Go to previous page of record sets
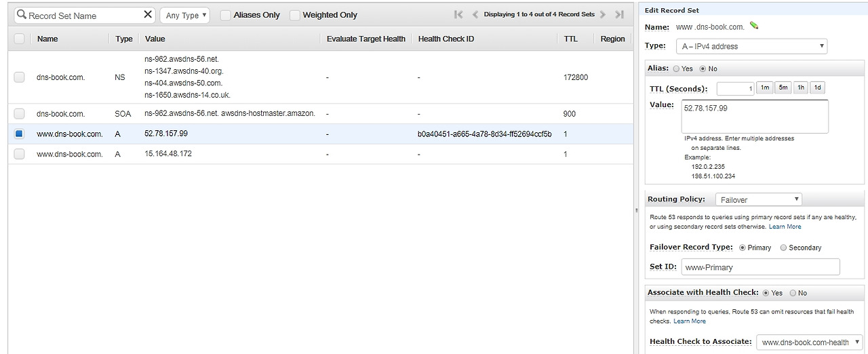The image size is (868, 354). click(475, 14)
